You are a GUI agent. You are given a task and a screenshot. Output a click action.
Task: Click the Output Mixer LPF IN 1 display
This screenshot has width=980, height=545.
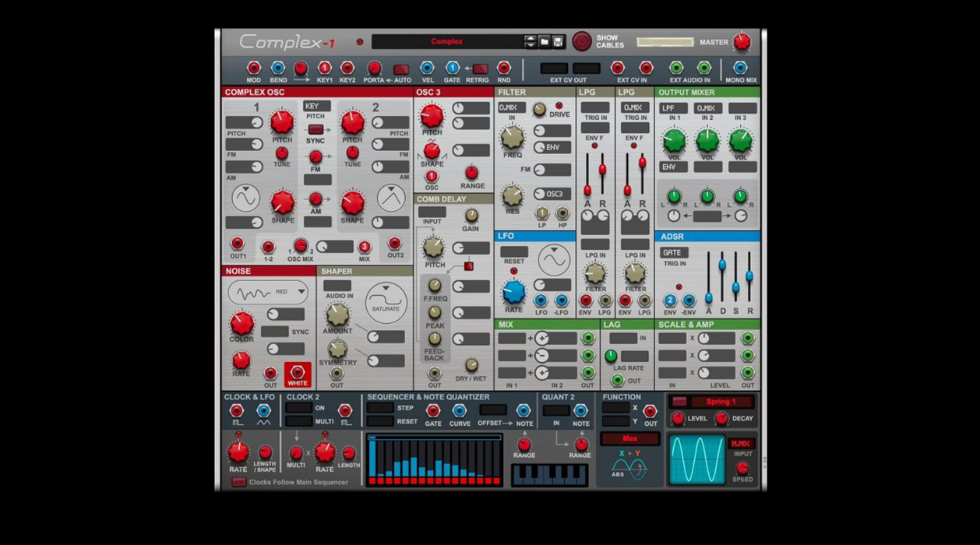coord(673,108)
